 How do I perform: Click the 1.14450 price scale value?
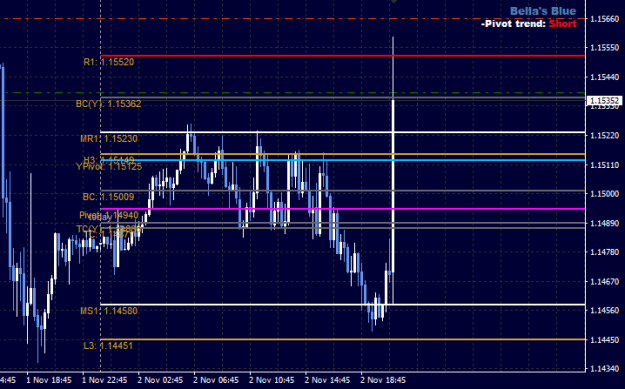605,340
